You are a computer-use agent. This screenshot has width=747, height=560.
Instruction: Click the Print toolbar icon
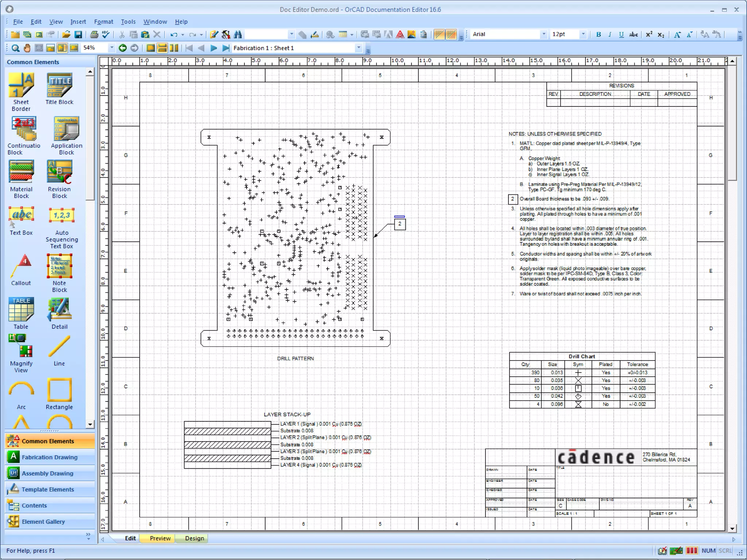(x=94, y=34)
